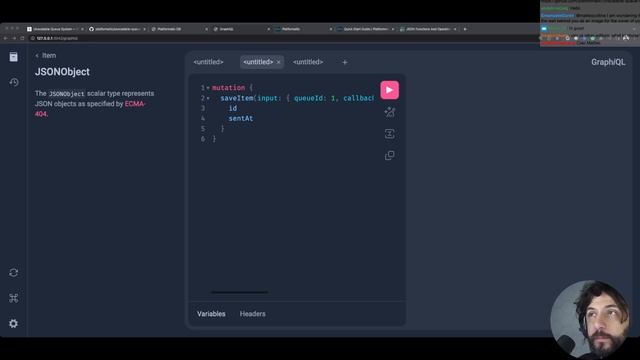Go back to the Item type

point(45,56)
